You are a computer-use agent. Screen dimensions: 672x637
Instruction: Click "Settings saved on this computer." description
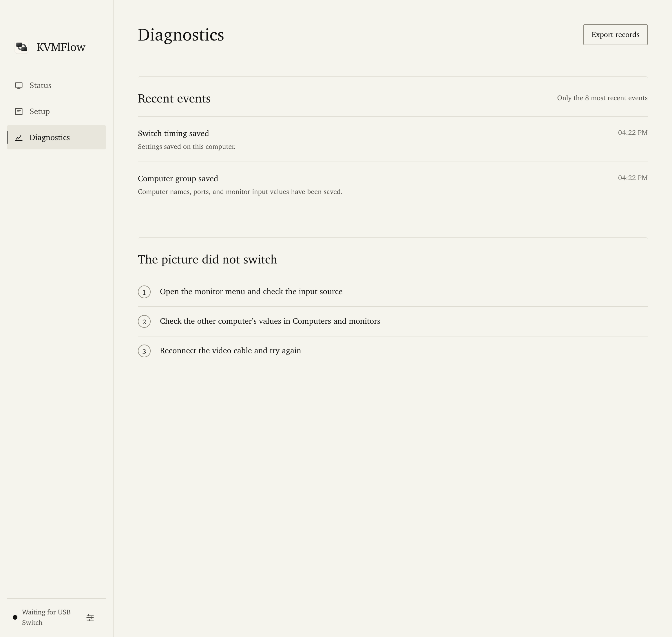point(187,147)
